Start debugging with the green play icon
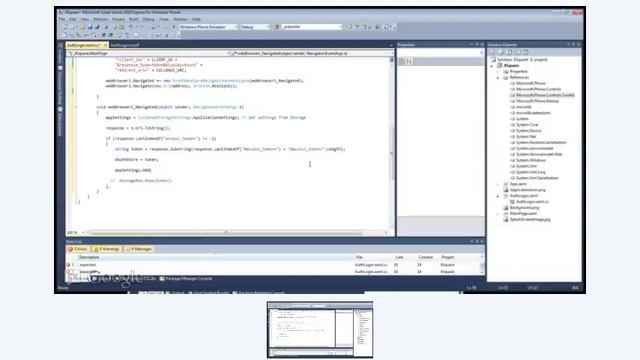This screenshot has width=640, height=360. 173,27
